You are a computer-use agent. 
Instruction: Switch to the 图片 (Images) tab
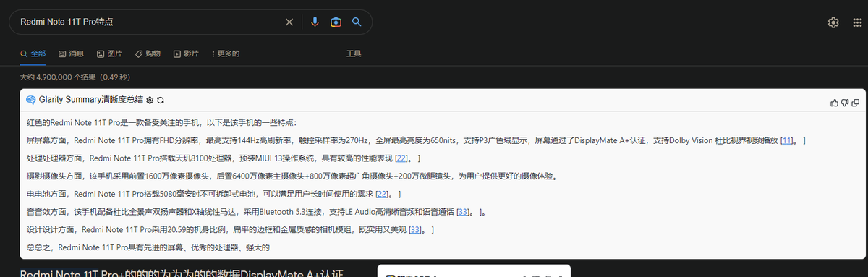(x=109, y=54)
